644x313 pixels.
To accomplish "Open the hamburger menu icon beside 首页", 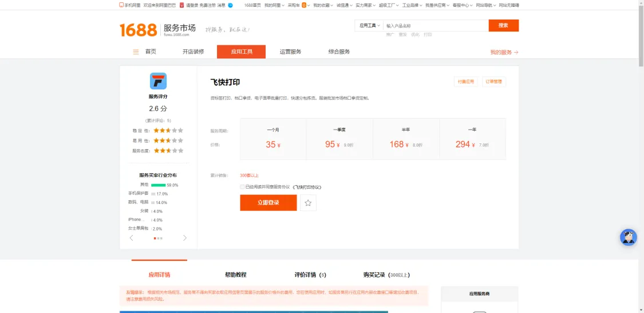I will pos(136,52).
